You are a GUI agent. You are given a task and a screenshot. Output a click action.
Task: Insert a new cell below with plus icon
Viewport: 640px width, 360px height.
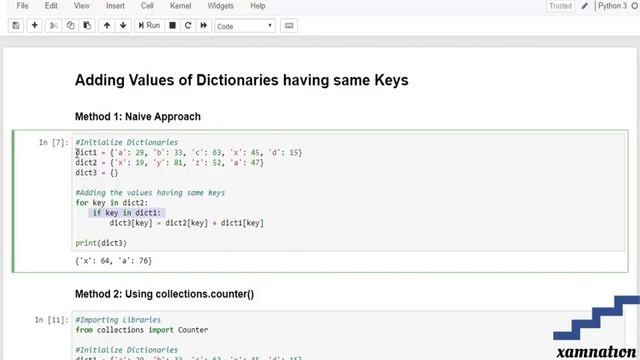(x=35, y=26)
